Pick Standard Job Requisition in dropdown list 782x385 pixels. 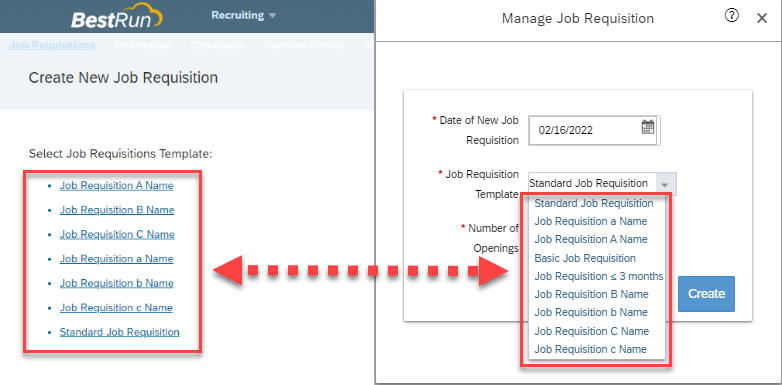tap(594, 203)
